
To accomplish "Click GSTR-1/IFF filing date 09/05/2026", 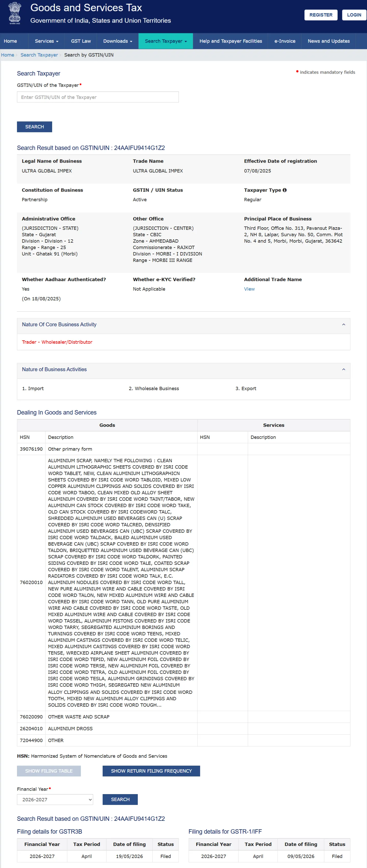I will click(x=301, y=856).
